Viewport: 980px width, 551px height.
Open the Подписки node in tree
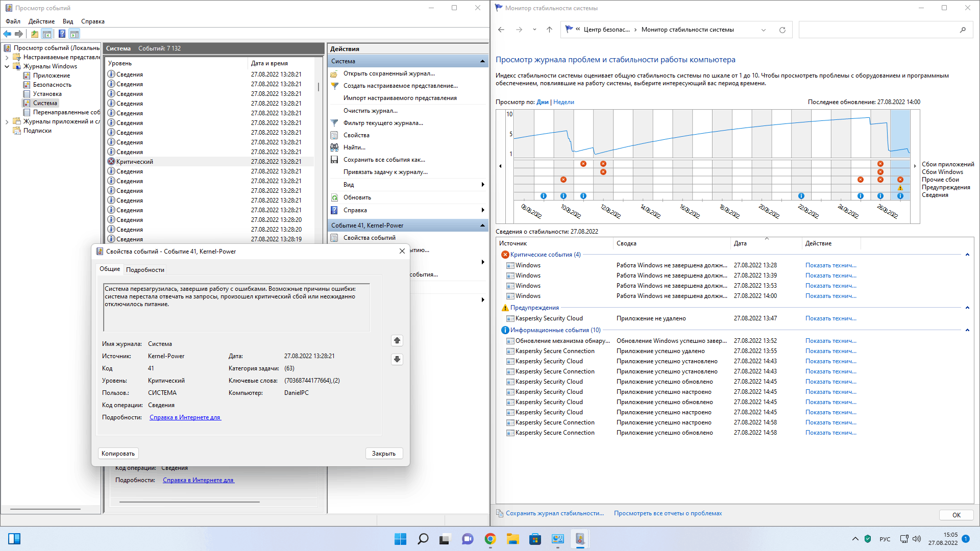tap(37, 131)
